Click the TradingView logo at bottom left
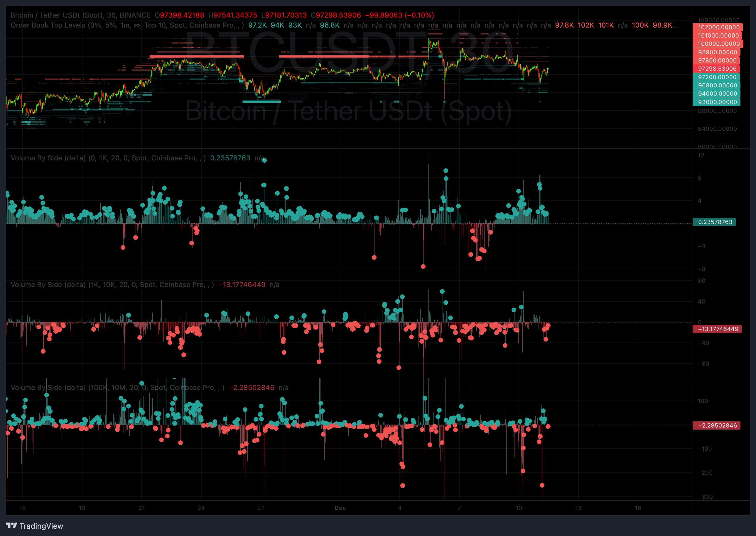756x536 pixels. [x=34, y=526]
